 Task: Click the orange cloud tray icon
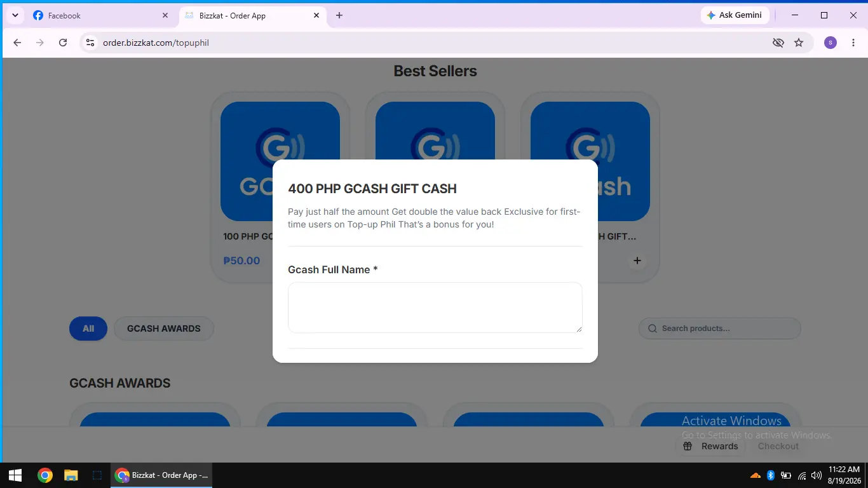tap(756, 475)
